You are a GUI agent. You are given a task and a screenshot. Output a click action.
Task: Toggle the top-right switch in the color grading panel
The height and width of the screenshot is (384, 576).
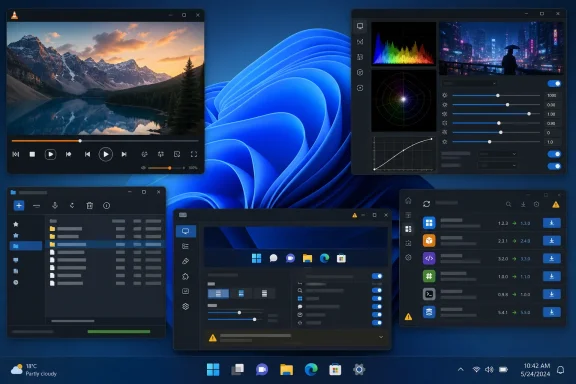tap(554, 83)
